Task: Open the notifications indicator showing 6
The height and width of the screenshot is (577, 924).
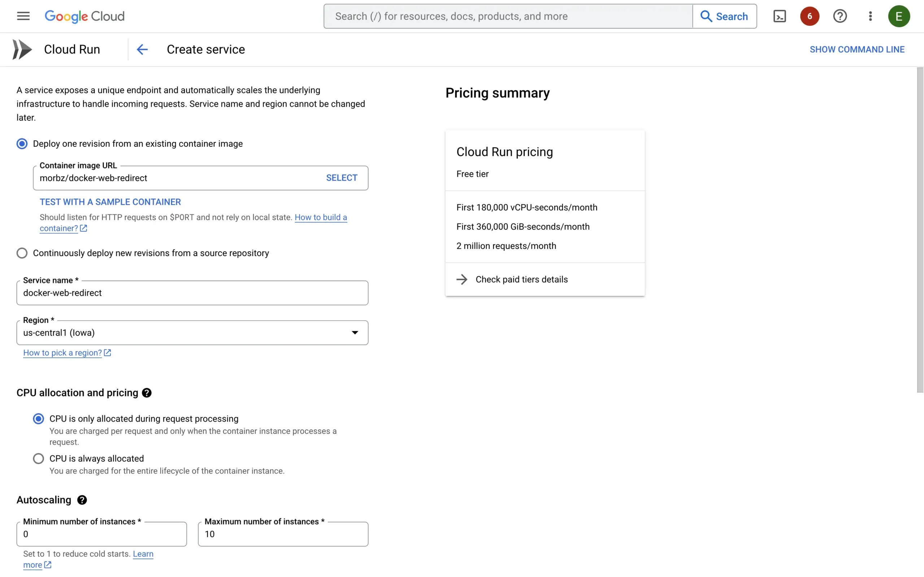Action: point(810,16)
